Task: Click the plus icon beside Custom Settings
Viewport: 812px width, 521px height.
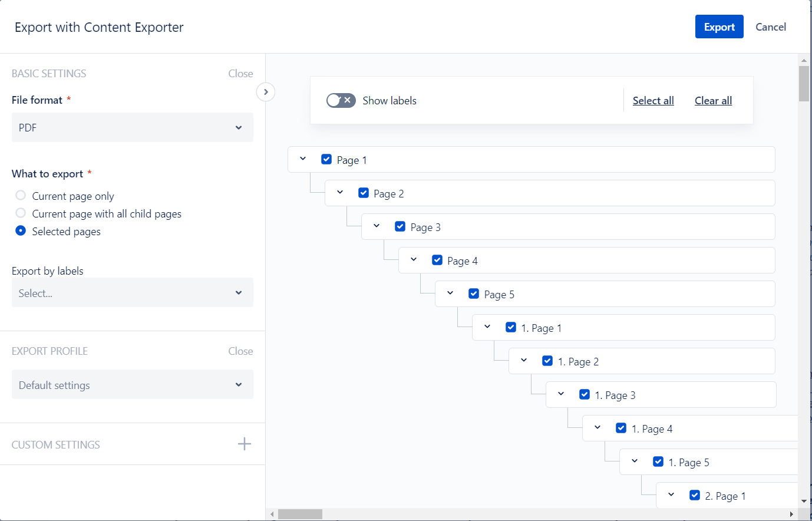Action: (x=244, y=444)
